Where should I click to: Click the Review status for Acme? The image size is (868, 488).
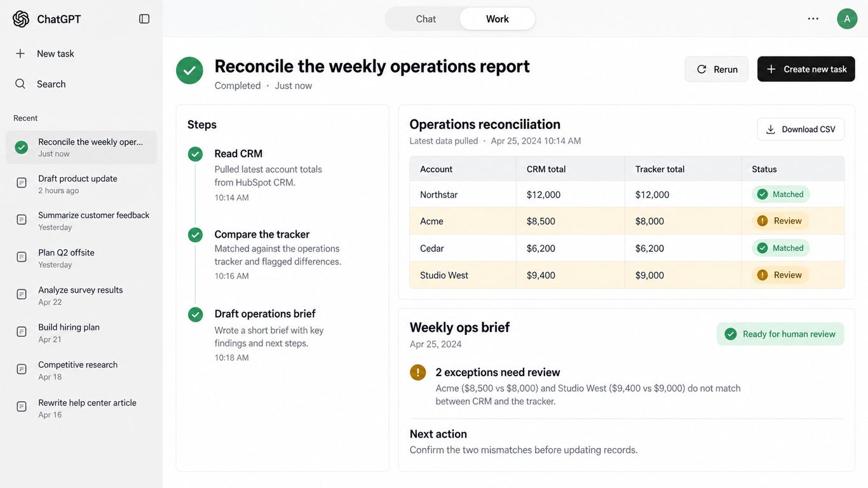(x=780, y=221)
